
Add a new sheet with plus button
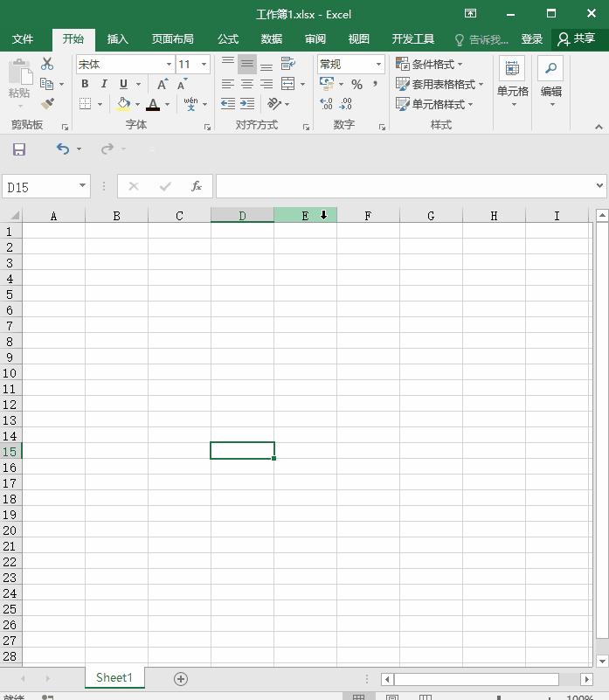pos(181,679)
